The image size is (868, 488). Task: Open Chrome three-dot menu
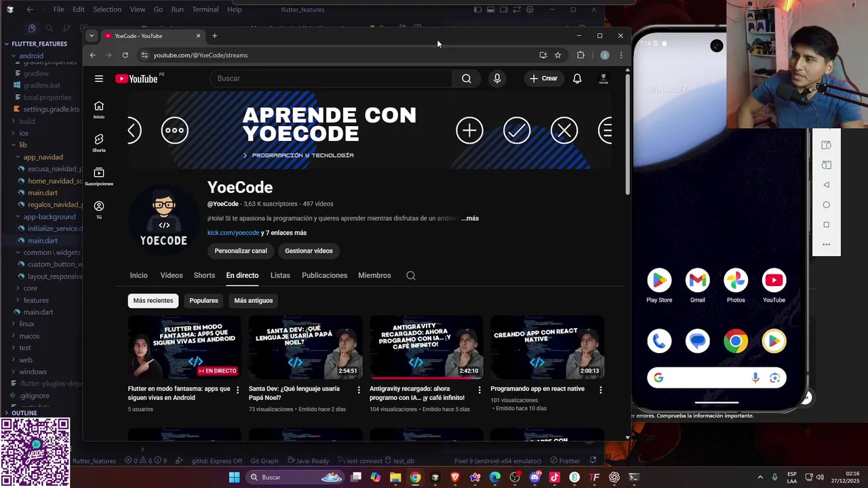click(620, 55)
